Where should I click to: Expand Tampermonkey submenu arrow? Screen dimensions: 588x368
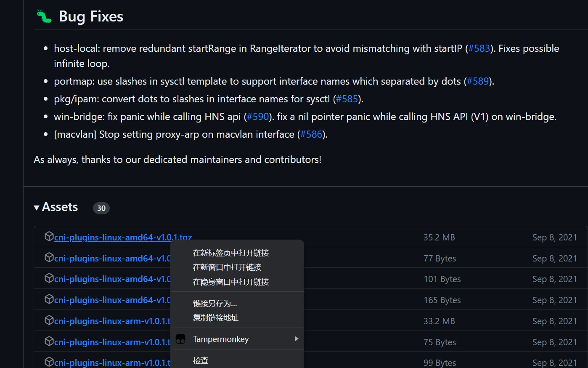297,339
